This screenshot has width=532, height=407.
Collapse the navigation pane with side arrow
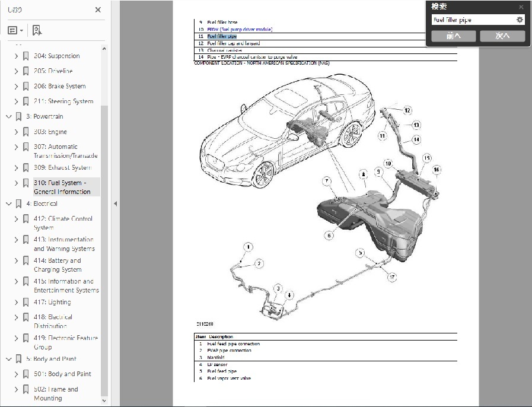tap(116, 203)
